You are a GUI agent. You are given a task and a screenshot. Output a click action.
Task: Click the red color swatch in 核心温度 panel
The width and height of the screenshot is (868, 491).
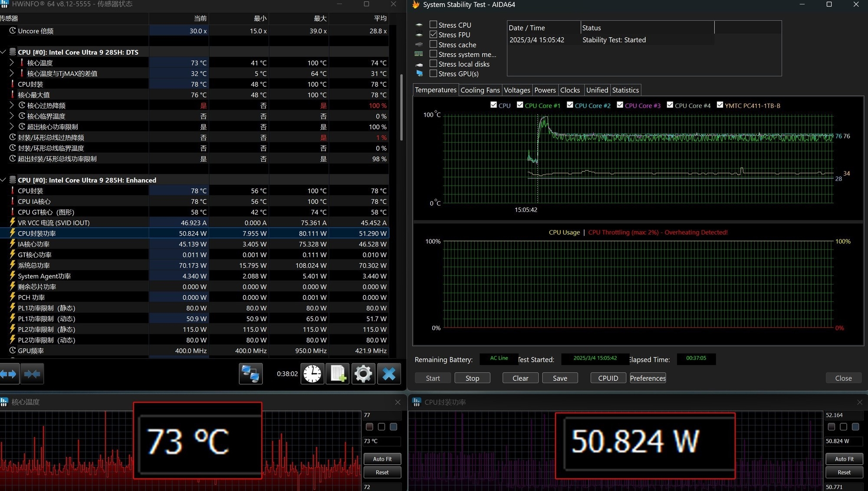(369, 427)
